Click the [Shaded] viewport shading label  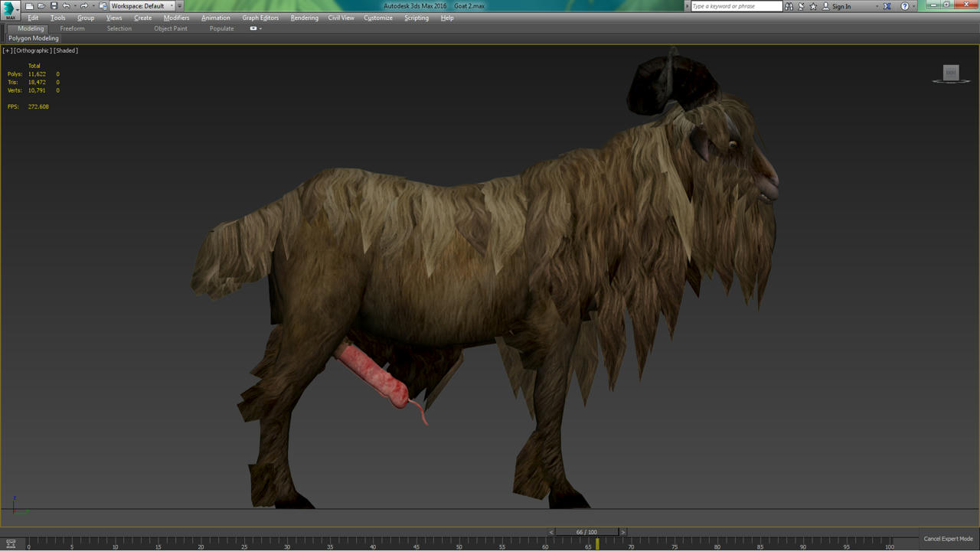(66, 51)
